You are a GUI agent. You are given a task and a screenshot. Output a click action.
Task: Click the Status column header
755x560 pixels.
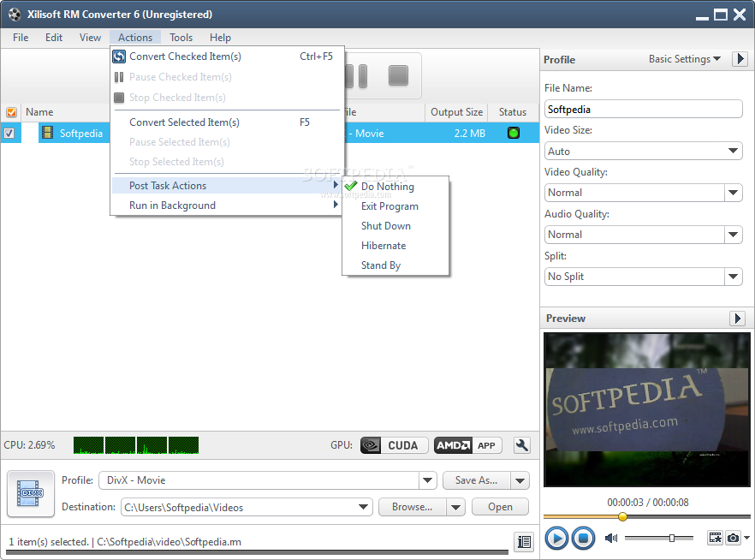coord(513,112)
